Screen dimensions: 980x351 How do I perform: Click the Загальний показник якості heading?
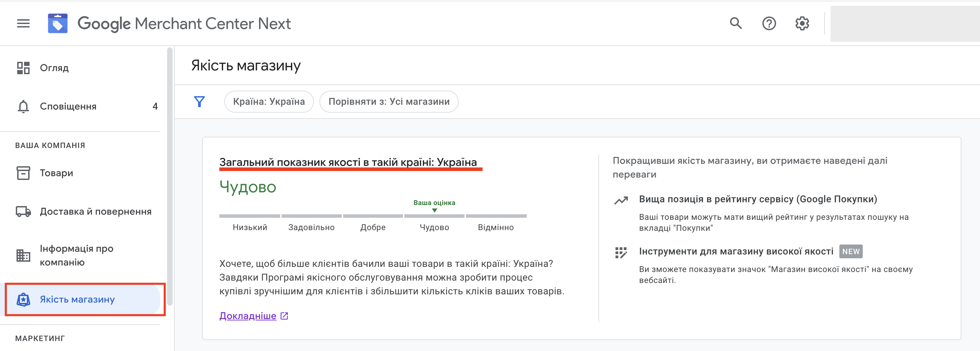(x=348, y=162)
